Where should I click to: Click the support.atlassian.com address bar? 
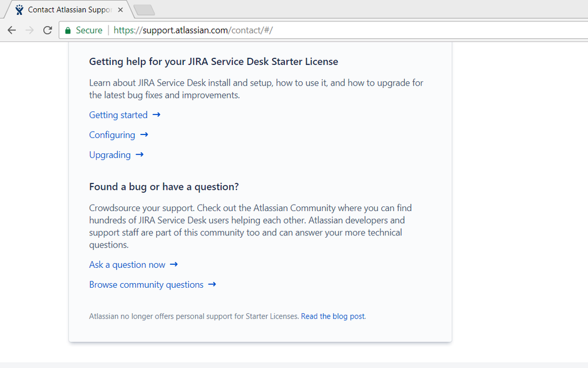click(324, 30)
